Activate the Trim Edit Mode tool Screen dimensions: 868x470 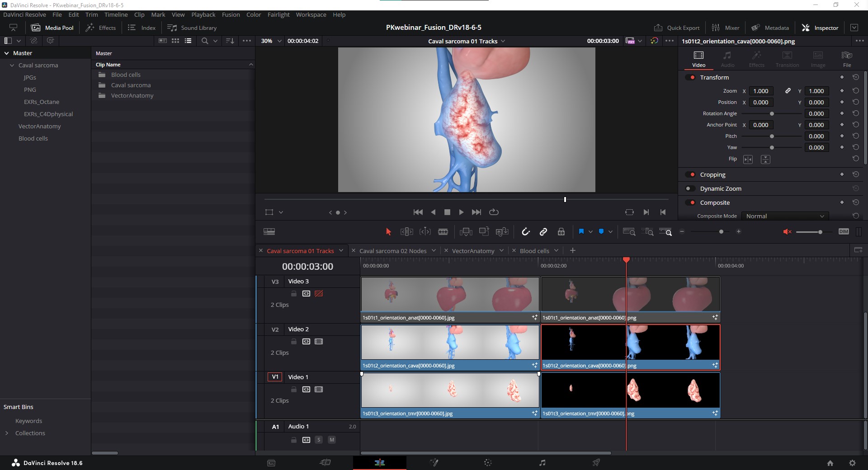(x=406, y=231)
